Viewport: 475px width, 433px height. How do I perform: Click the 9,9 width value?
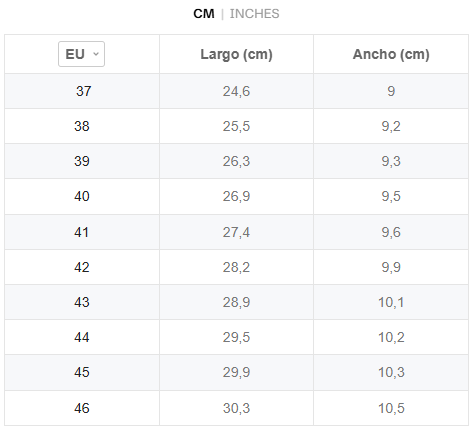point(391,267)
